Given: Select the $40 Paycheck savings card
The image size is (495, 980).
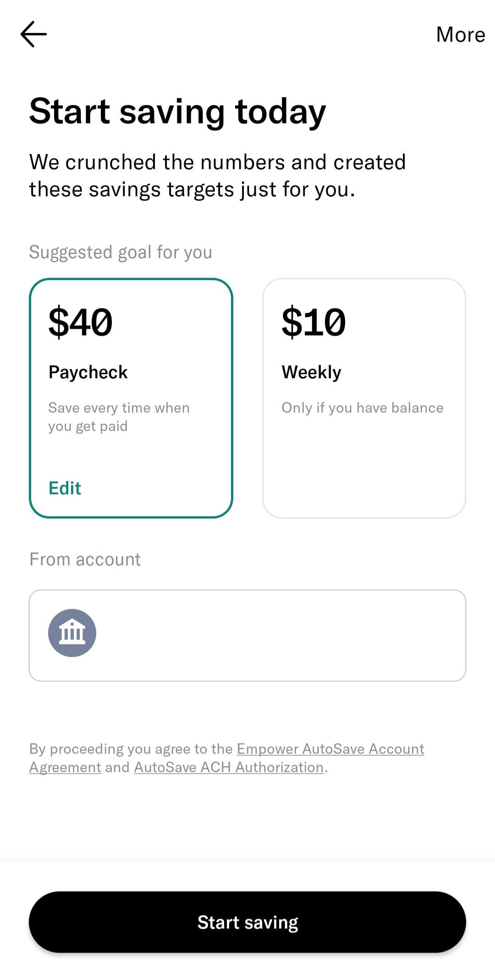Looking at the screenshot, I should tap(131, 398).
